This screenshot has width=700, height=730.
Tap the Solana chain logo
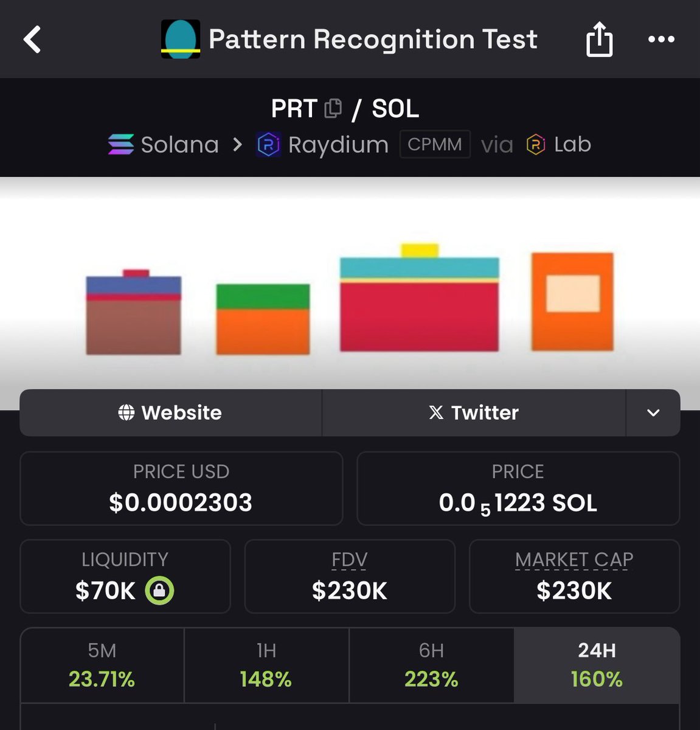[121, 145]
